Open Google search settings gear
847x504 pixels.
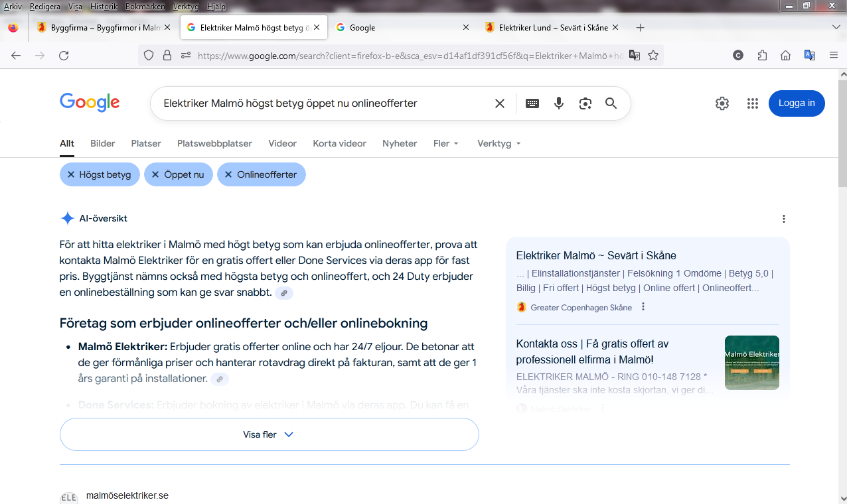pyautogui.click(x=722, y=103)
